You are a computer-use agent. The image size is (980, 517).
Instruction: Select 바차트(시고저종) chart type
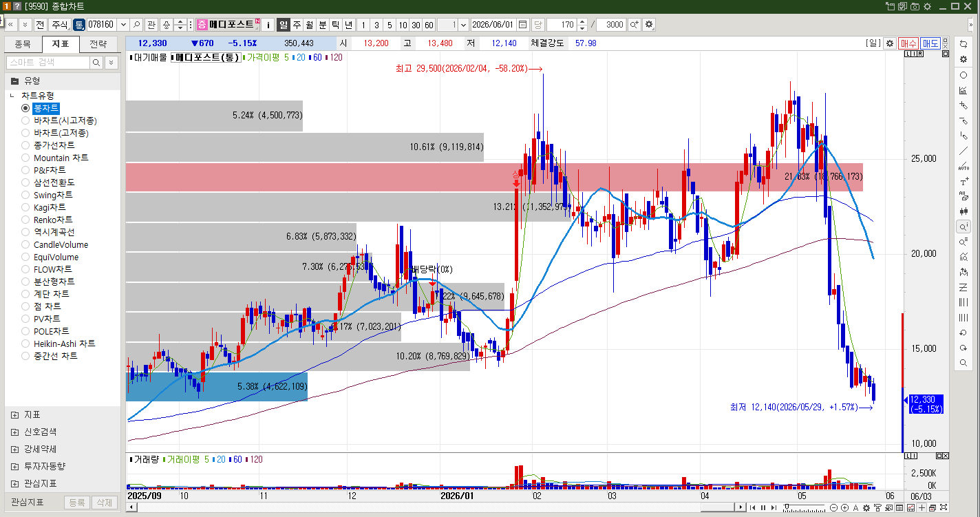click(x=26, y=120)
